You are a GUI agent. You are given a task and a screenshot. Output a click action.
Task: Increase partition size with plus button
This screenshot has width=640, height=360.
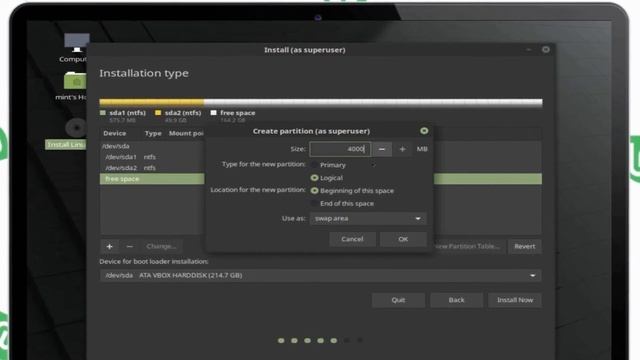pos(402,149)
